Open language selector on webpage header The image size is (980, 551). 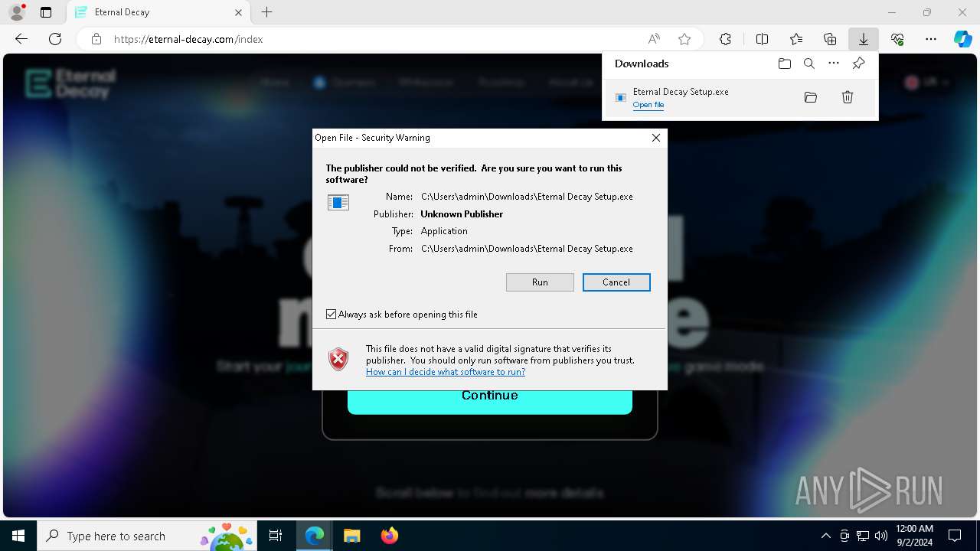[929, 83]
